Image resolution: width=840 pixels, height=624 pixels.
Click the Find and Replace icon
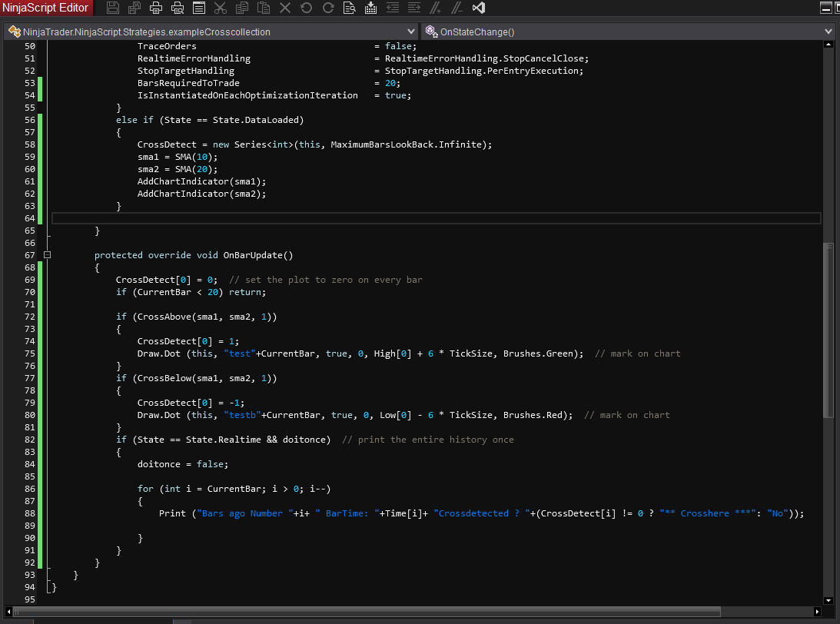pos(350,8)
